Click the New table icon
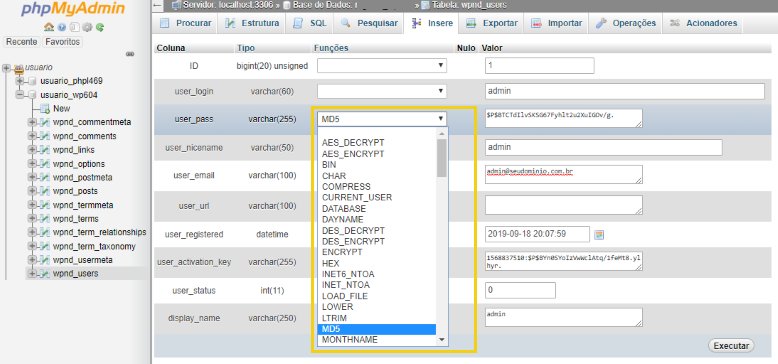 pos(44,109)
